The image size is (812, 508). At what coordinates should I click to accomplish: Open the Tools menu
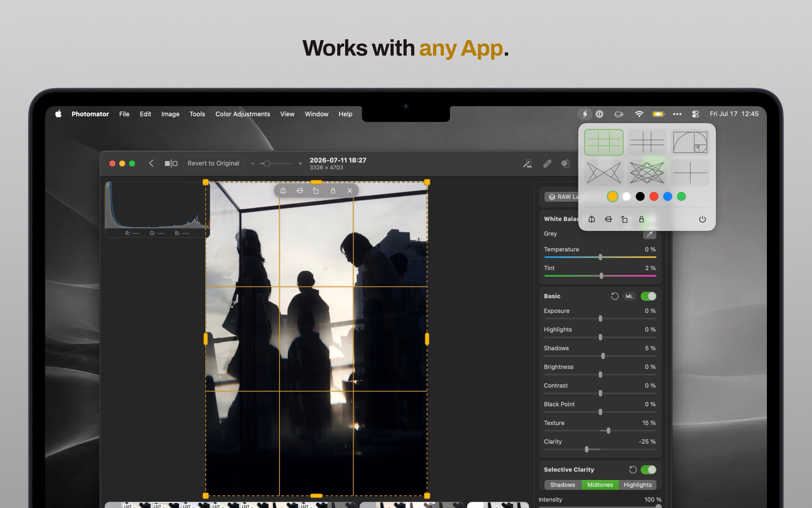coord(197,114)
